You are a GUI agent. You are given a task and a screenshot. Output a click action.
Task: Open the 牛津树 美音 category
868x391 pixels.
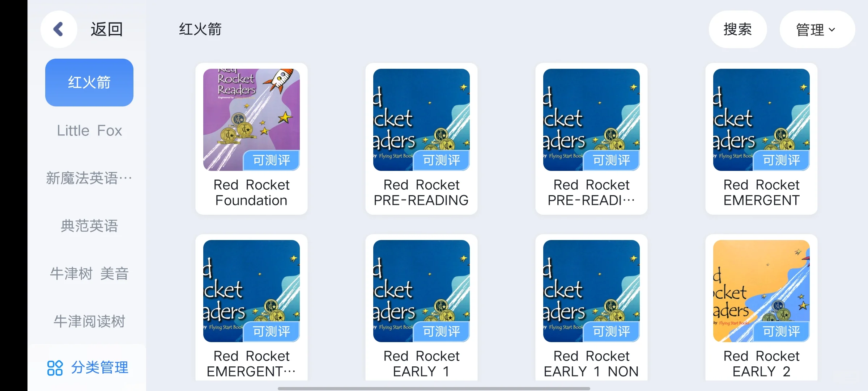[x=89, y=274]
